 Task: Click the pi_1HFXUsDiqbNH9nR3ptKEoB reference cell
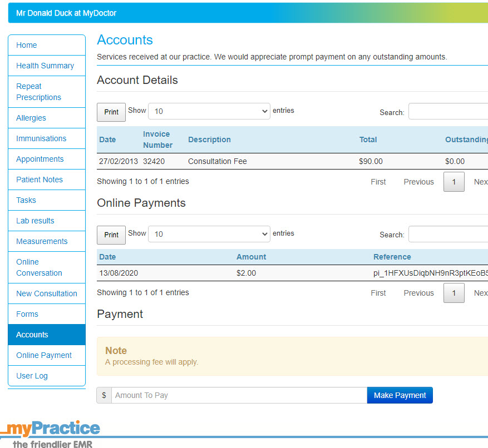[431, 273]
